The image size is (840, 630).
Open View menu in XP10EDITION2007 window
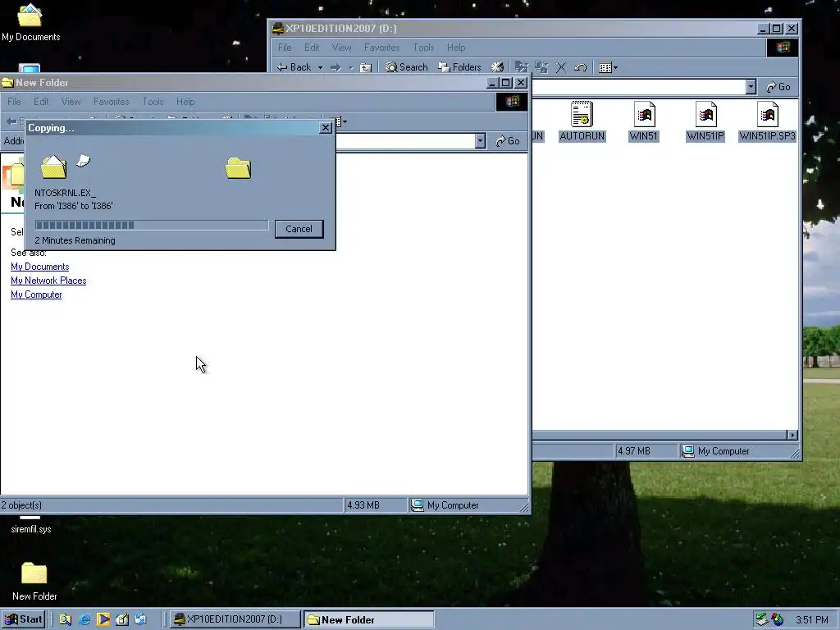pyautogui.click(x=341, y=48)
